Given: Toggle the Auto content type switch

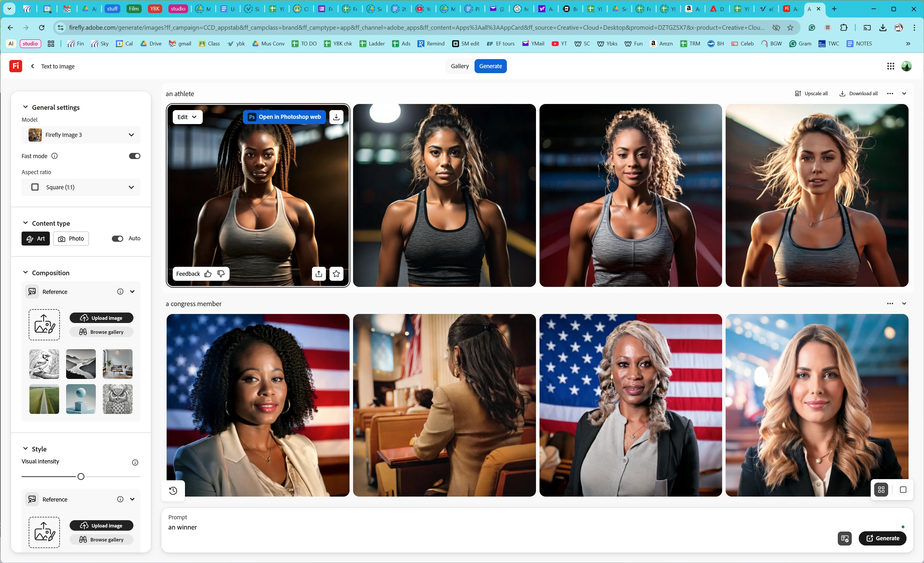Looking at the screenshot, I should coord(117,239).
